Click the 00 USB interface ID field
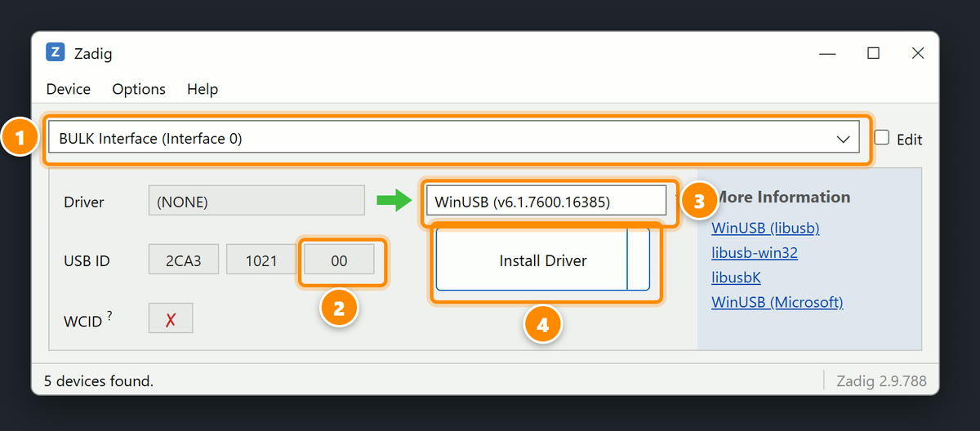980x431 pixels. click(339, 261)
